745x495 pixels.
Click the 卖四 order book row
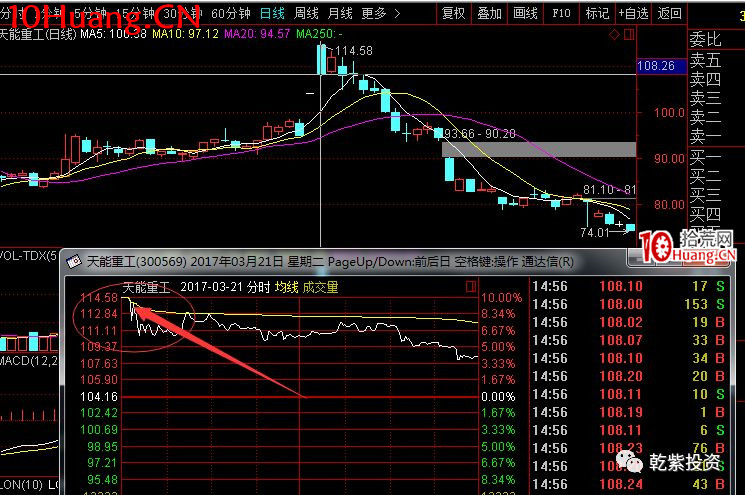[706, 79]
